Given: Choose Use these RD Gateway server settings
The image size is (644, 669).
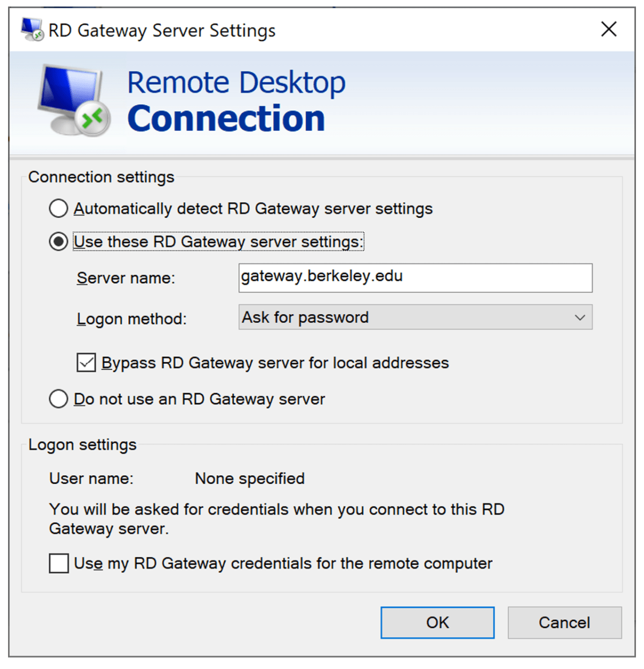Looking at the screenshot, I should point(58,241).
